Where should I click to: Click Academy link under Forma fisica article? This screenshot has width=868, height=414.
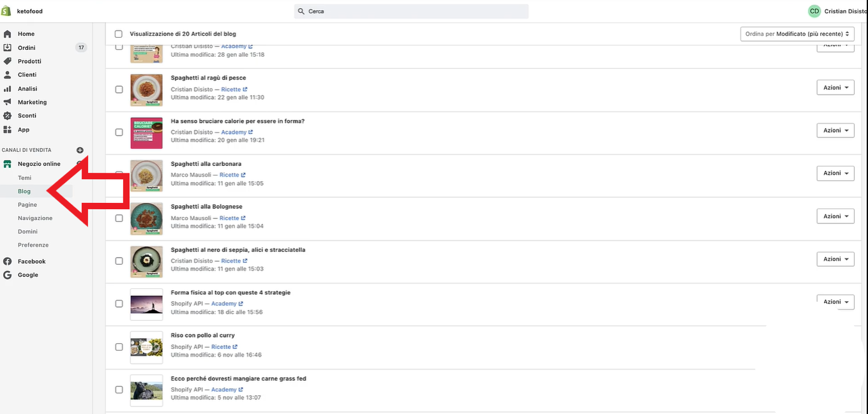224,304
